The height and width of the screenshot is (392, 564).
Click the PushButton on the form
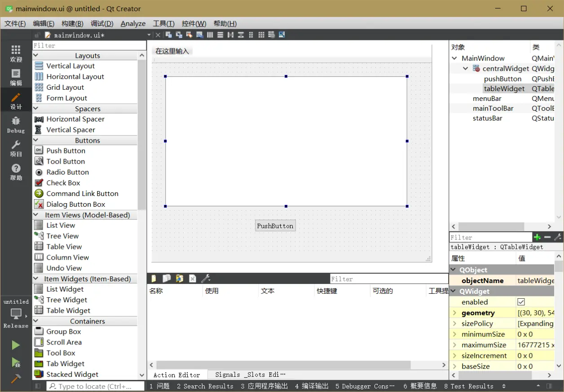[275, 226]
